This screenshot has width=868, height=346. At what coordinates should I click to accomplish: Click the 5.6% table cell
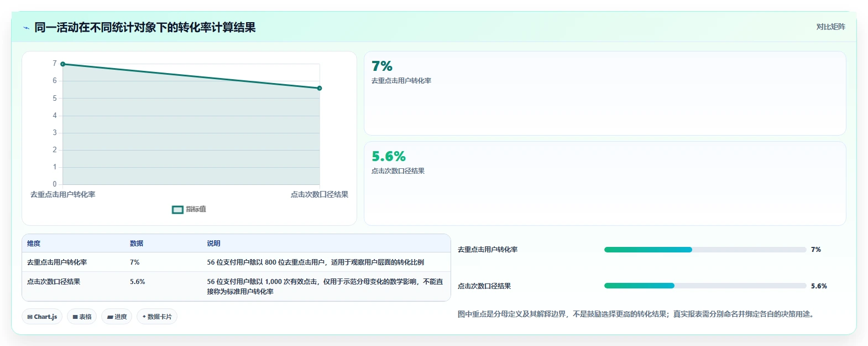click(x=138, y=282)
